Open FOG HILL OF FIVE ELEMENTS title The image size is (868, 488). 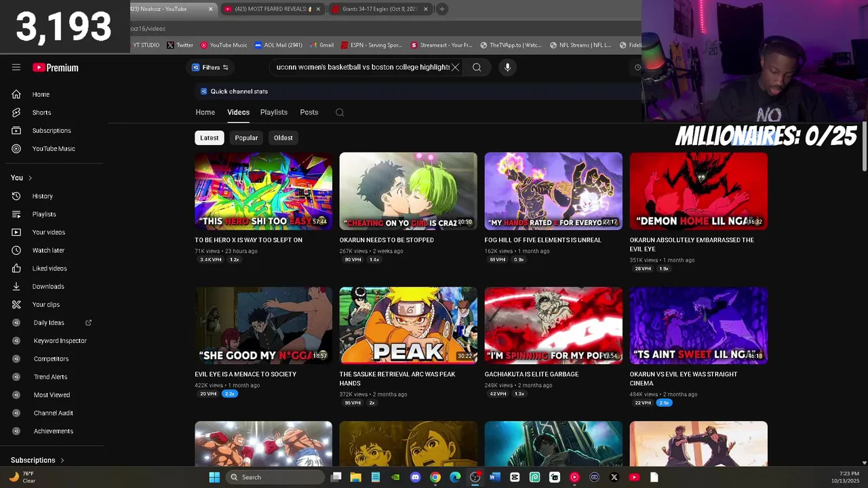pyautogui.click(x=542, y=240)
